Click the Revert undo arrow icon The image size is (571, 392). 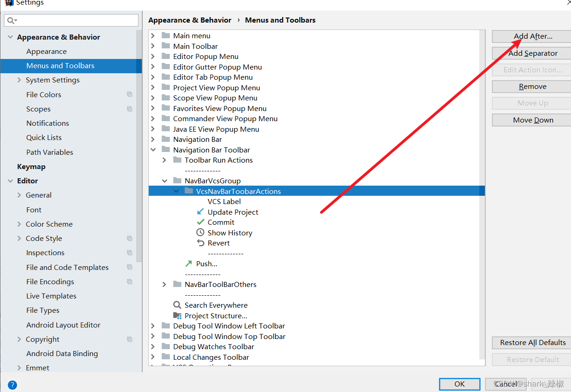click(x=200, y=243)
